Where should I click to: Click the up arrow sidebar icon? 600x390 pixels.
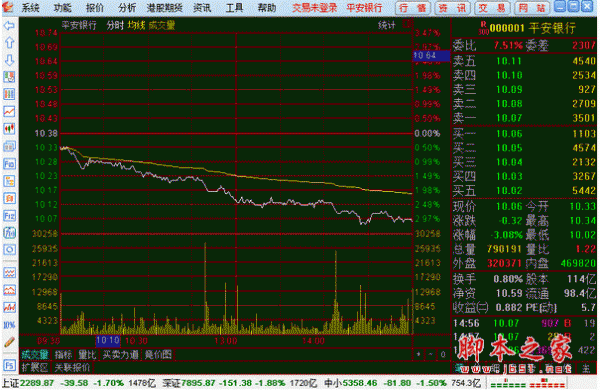9,43
